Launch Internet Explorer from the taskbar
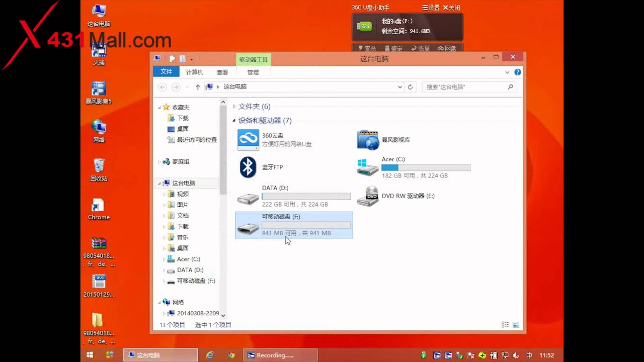This screenshot has height=362, width=644. (x=210, y=355)
